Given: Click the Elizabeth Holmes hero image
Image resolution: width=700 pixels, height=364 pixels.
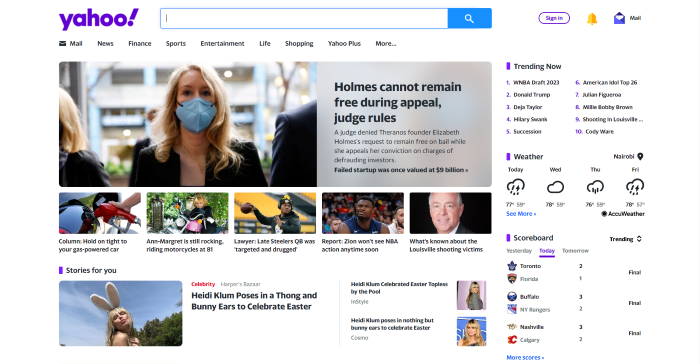Looking at the screenshot, I should pyautogui.click(x=188, y=124).
